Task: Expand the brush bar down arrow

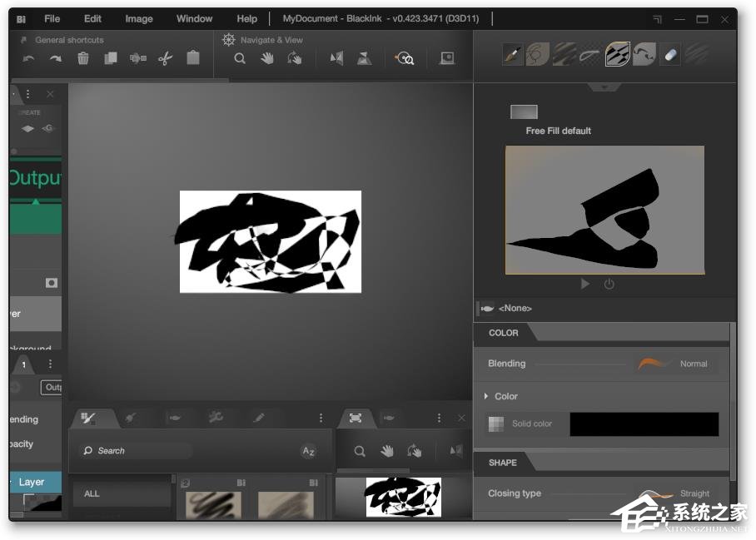Action: pyautogui.click(x=604, y=87)
